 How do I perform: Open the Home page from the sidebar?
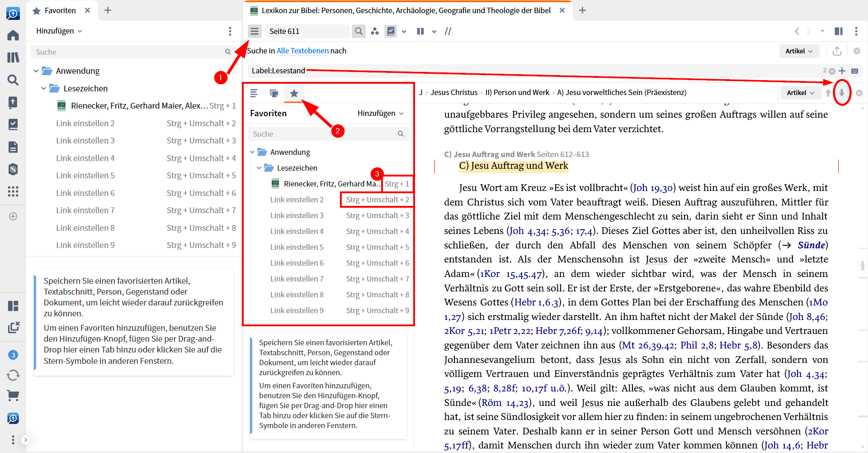click(x=13, y=35)
